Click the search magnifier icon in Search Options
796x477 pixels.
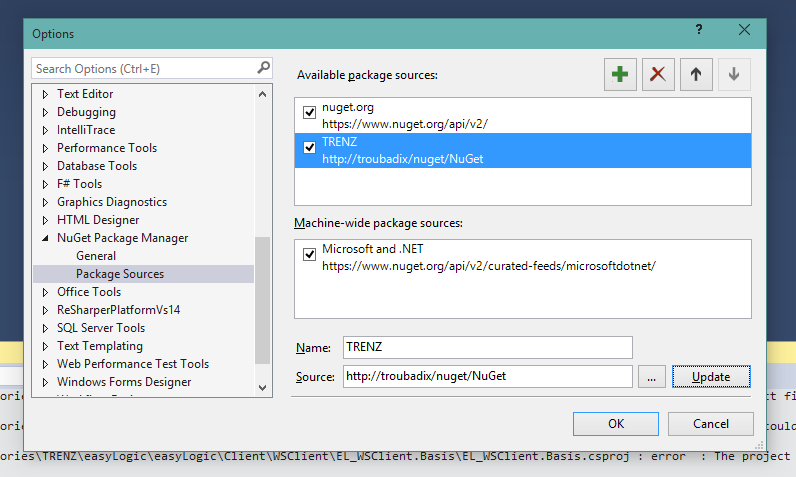(x=263, y=67)
